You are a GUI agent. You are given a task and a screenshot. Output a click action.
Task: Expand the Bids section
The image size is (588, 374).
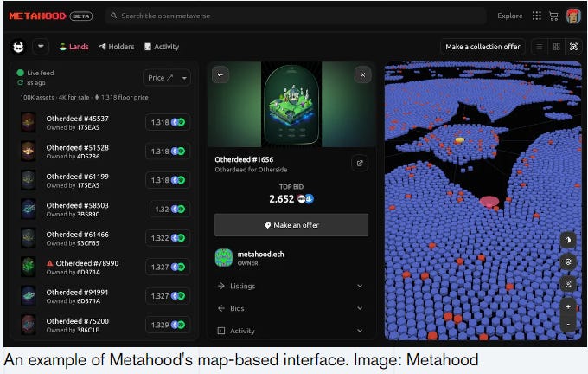(x=291, y=308)
